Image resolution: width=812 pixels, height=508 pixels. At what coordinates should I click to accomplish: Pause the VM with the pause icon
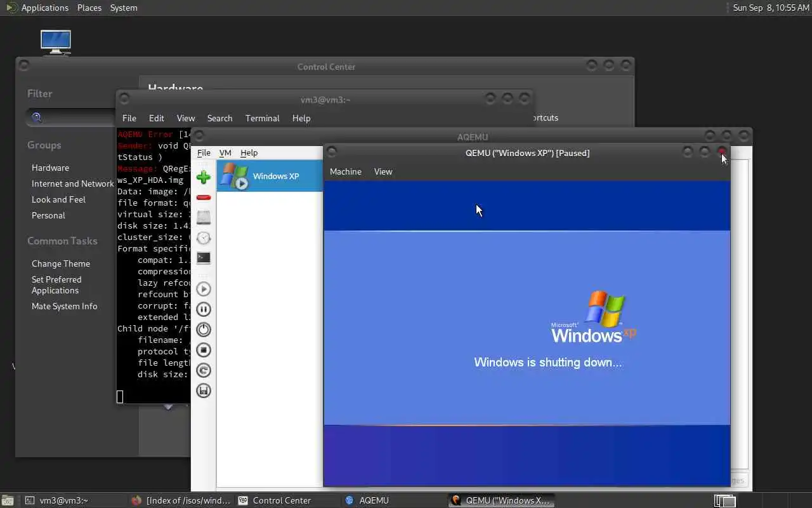point(204,309)
